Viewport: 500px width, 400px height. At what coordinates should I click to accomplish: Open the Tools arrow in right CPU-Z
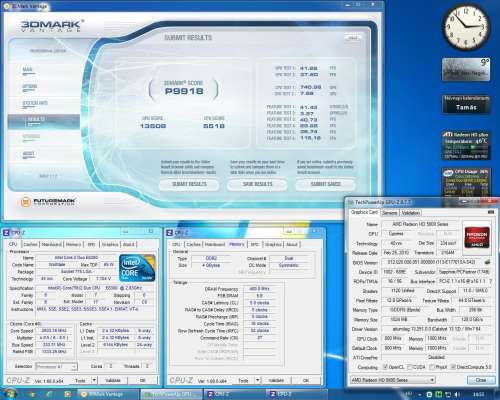(257, 380)
